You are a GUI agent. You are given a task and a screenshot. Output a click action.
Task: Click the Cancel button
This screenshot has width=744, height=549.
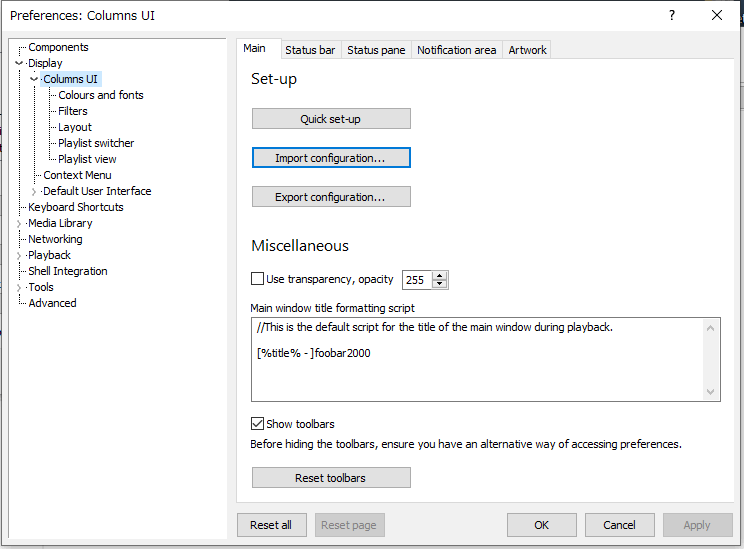620,525
